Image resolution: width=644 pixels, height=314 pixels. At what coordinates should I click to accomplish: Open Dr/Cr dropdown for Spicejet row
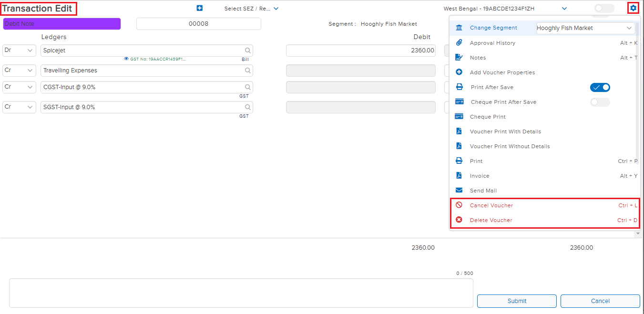20,51
